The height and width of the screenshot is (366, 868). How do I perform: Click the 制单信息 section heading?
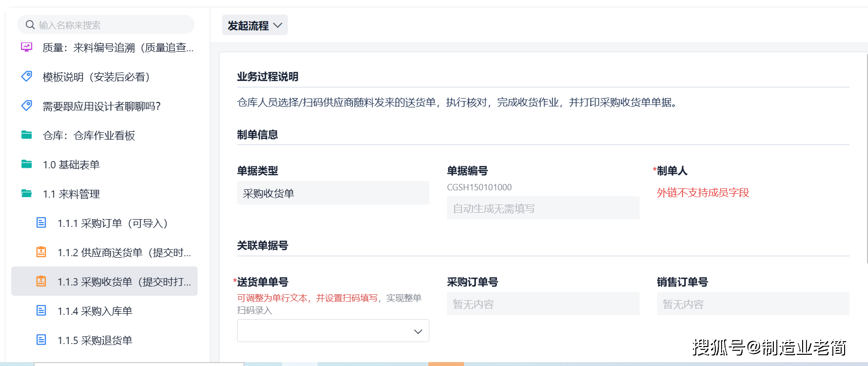click(257, 135)
